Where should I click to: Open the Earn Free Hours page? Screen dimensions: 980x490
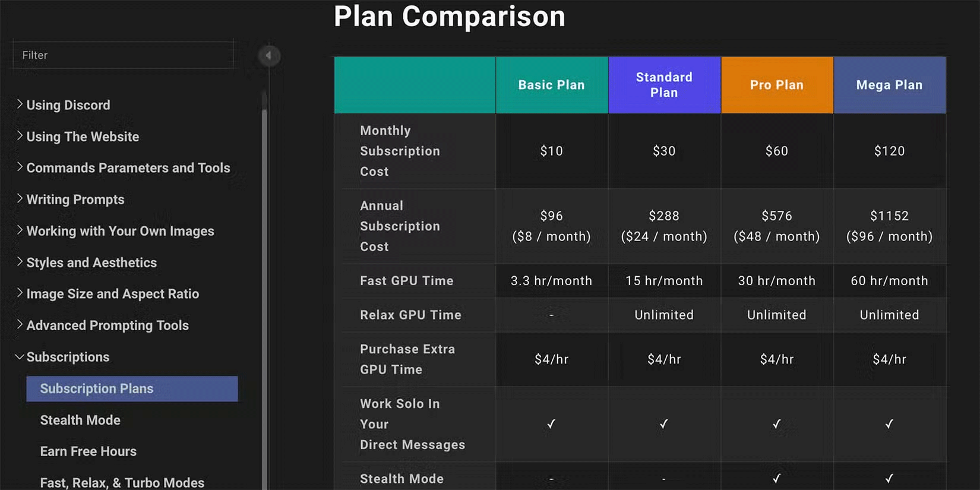point(88,451)
